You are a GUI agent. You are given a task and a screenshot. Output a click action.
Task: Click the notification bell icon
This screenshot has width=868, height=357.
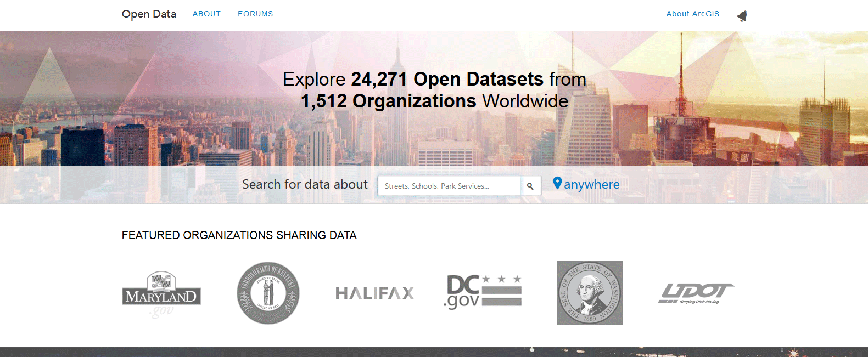[742, 16]
